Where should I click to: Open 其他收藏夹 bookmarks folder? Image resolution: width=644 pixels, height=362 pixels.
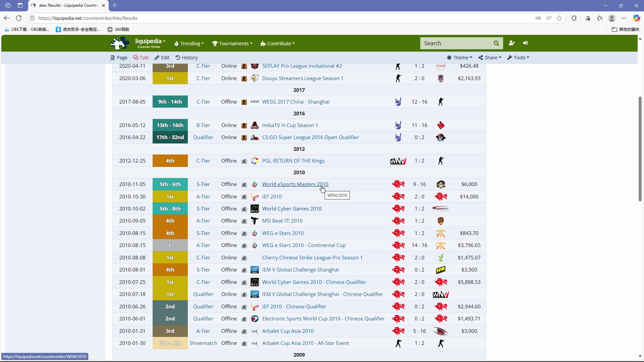coord(626,29)
